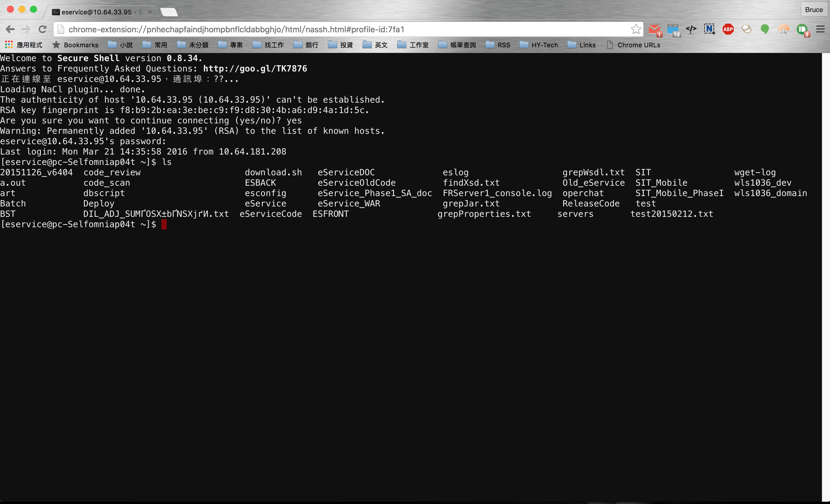The image size is (830, 504).
Task: Click the terminal vertical scrollbar
Action: [x=826, y=277]
